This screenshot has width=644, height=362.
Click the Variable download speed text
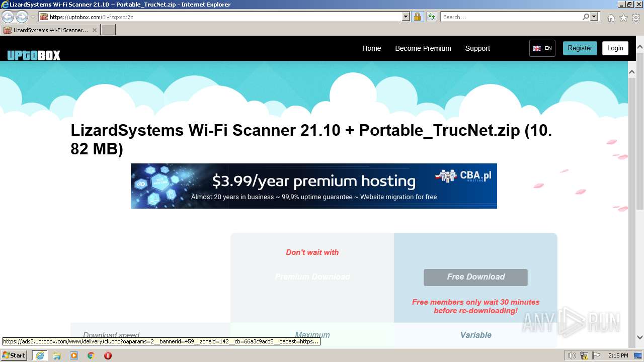pos(475,335)
